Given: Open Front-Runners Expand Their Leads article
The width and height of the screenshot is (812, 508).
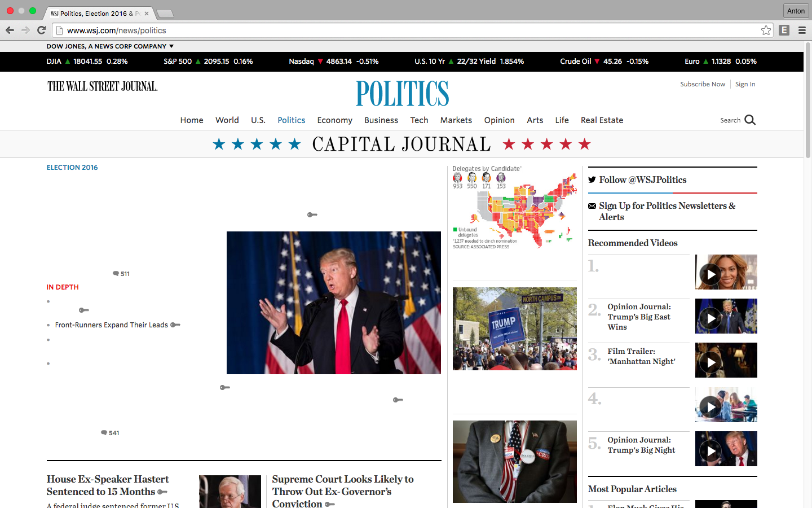Looking at the screenshot, I should 112,325.
